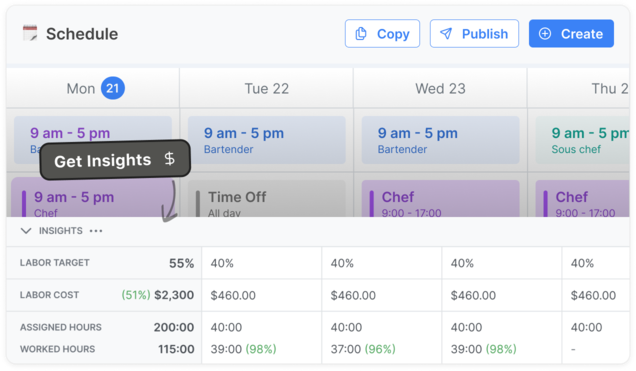
Task: Click the LABOR TARGET row label
Action: (x=54, y=263)
